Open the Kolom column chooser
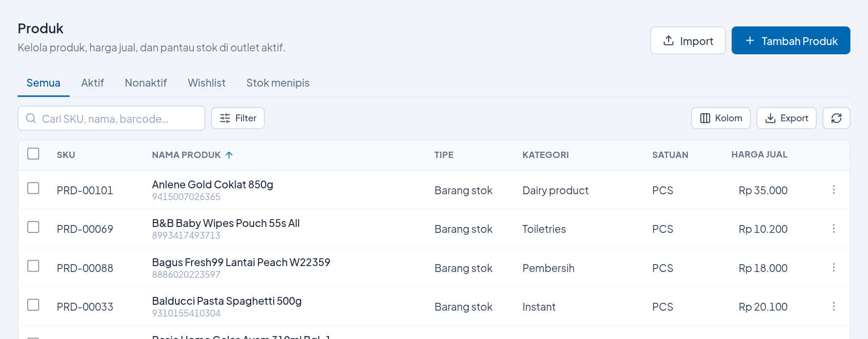This screenshot has width=868, height=339. [721, 118]
